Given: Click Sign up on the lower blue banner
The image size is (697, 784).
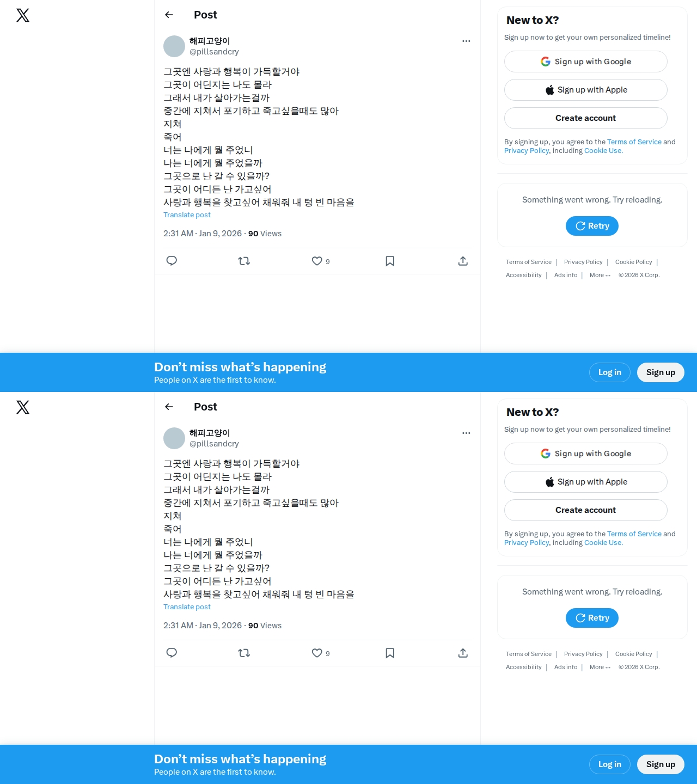Looking at the screenshot, I should 661,764.
